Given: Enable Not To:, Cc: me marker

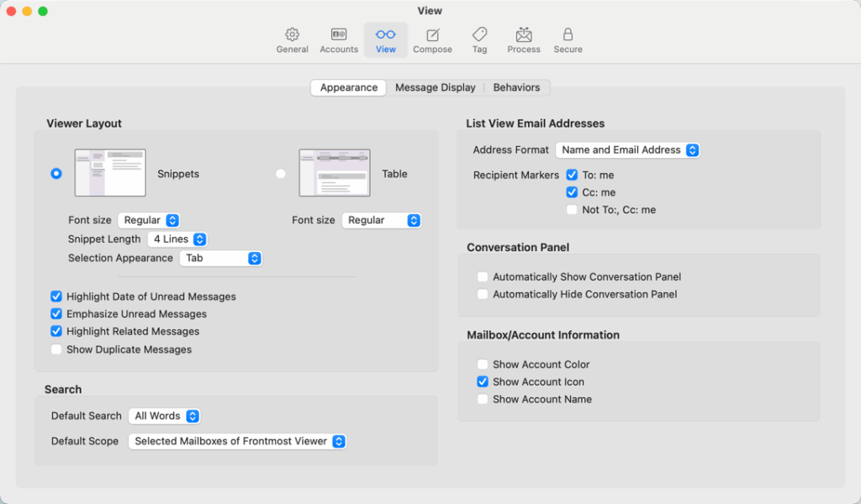Looking at the screenshot, I should (x=572, y=209).
